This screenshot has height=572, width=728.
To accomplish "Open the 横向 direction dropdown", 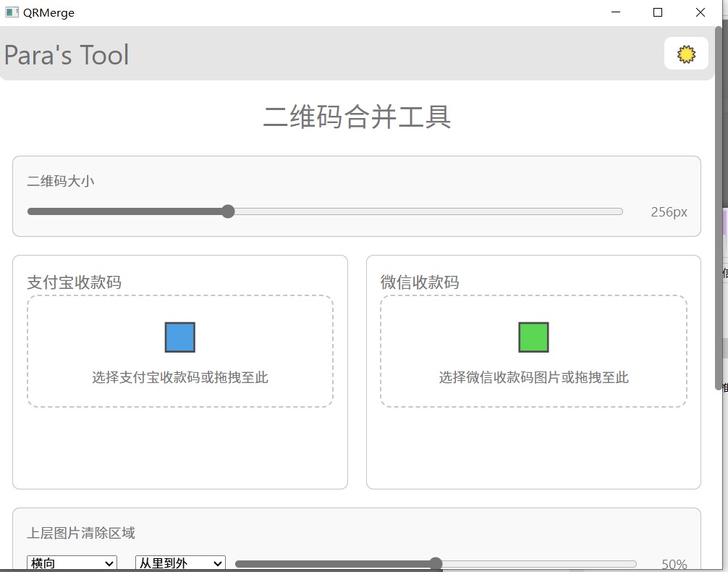I will [x=72, y=563].
